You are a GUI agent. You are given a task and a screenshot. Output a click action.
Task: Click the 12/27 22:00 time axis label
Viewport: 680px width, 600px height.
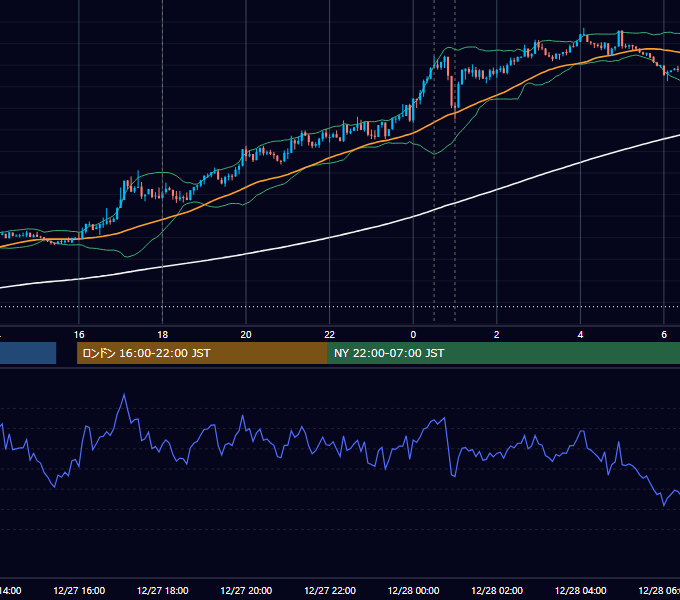point(330,590)
